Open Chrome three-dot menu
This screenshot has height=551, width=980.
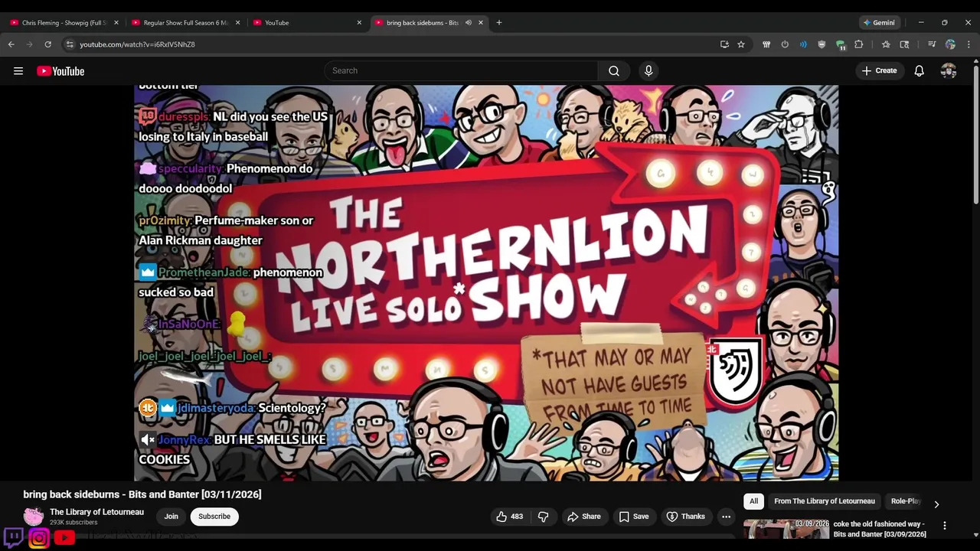pyautogui.click(x=969, y=44)
